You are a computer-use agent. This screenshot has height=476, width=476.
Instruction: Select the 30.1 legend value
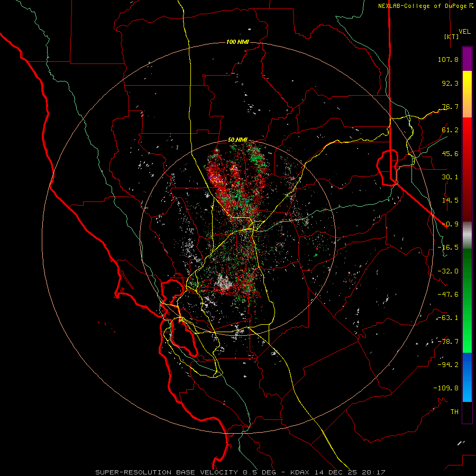(450, 177)
